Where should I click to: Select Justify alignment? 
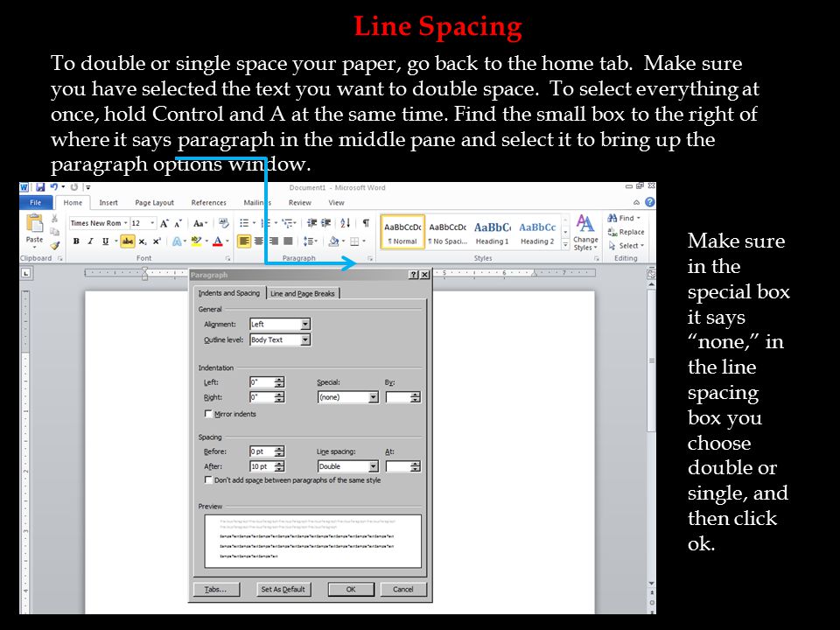coord(288,241)
